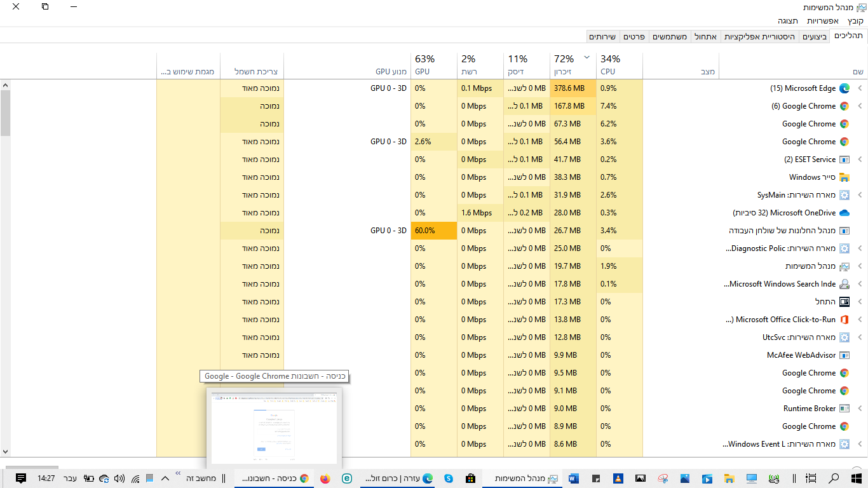Image resolution: width=868 pixels, height=488 pixels.
Task: Open VLC media player from the taskbar
Action: pos(618,478)
